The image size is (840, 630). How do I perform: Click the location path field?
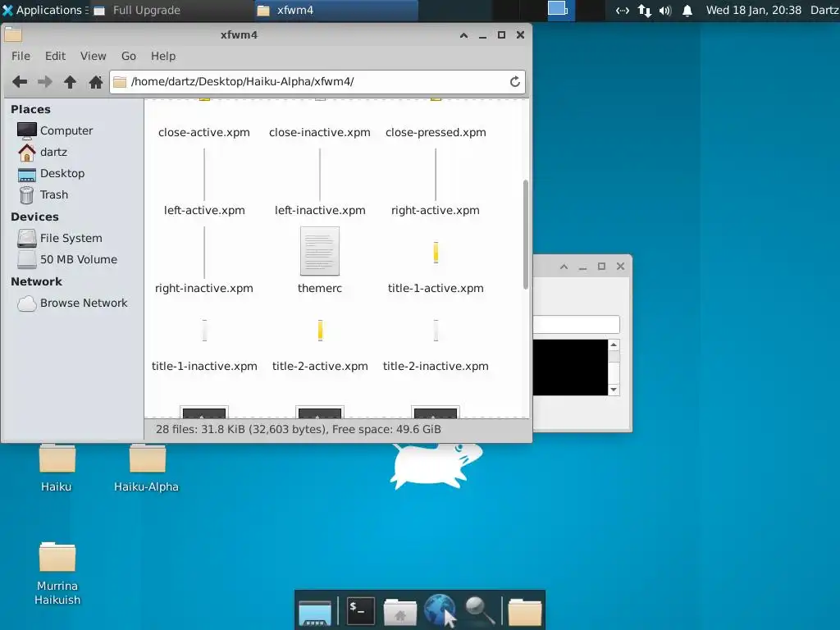coord(317,81)
